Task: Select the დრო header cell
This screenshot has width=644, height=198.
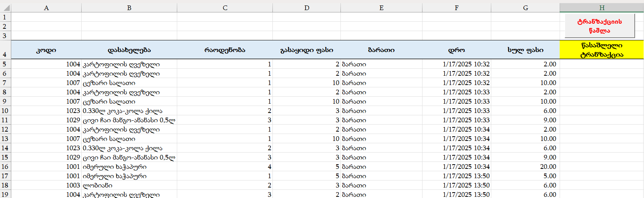Action: (x=456, y=50)
